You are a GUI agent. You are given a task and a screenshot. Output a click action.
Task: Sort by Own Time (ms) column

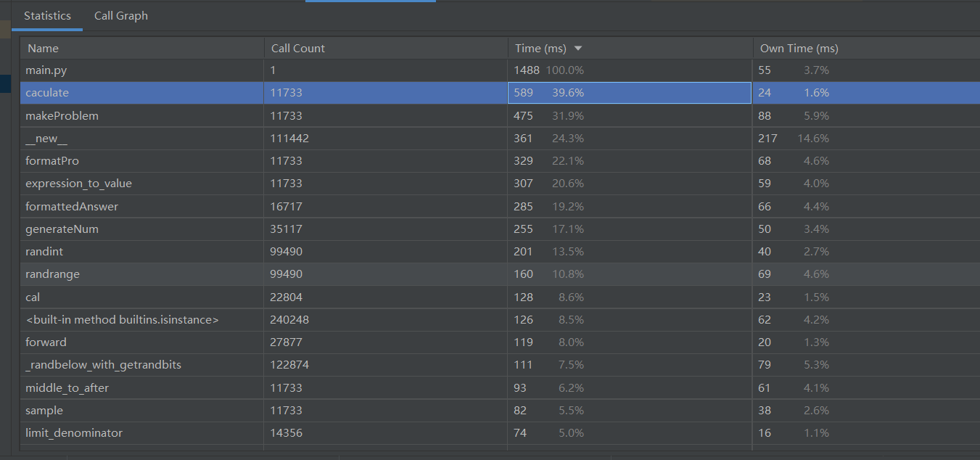coord(799,49)
